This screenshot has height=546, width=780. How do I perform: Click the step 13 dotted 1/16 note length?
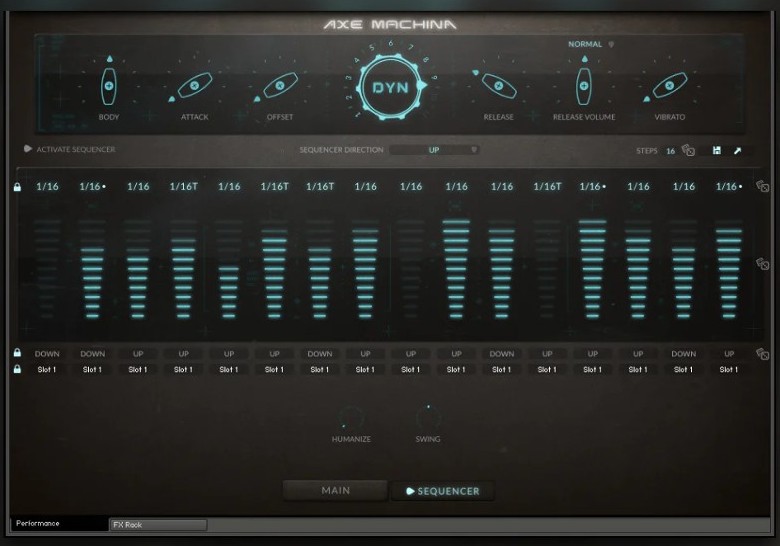pyautogui.click(x=592, y=186)
